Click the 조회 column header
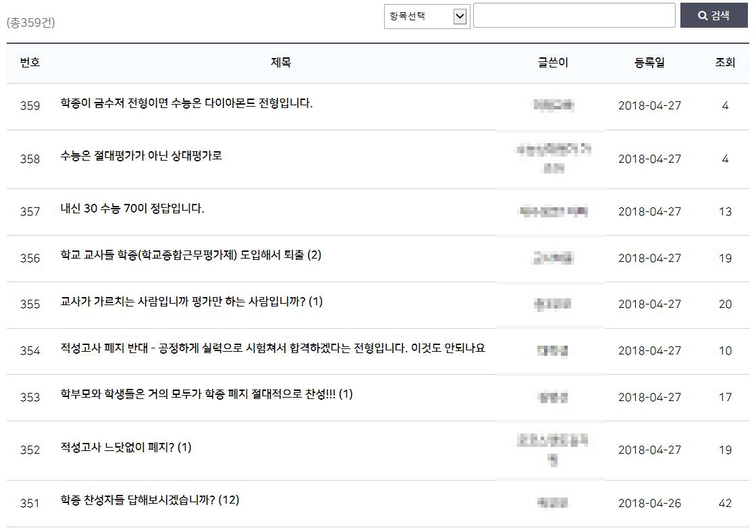 [x=725, y=63]
